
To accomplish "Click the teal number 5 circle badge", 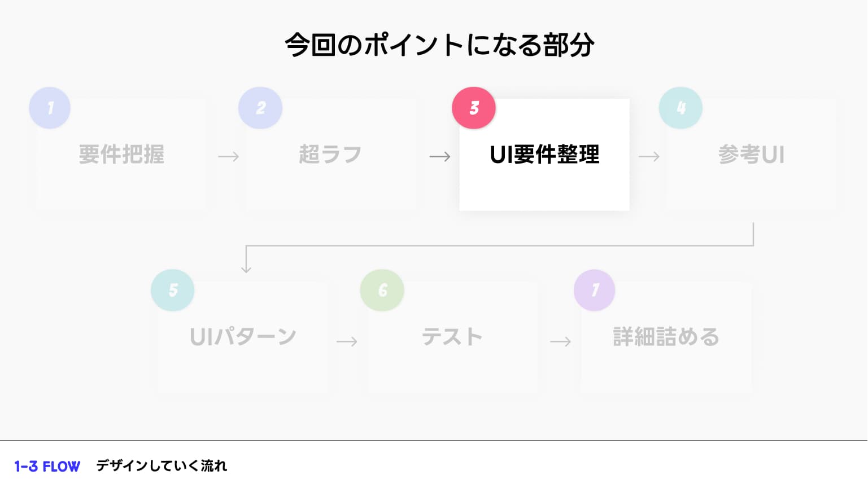I will pyautogui.click(x=173, y=290).
